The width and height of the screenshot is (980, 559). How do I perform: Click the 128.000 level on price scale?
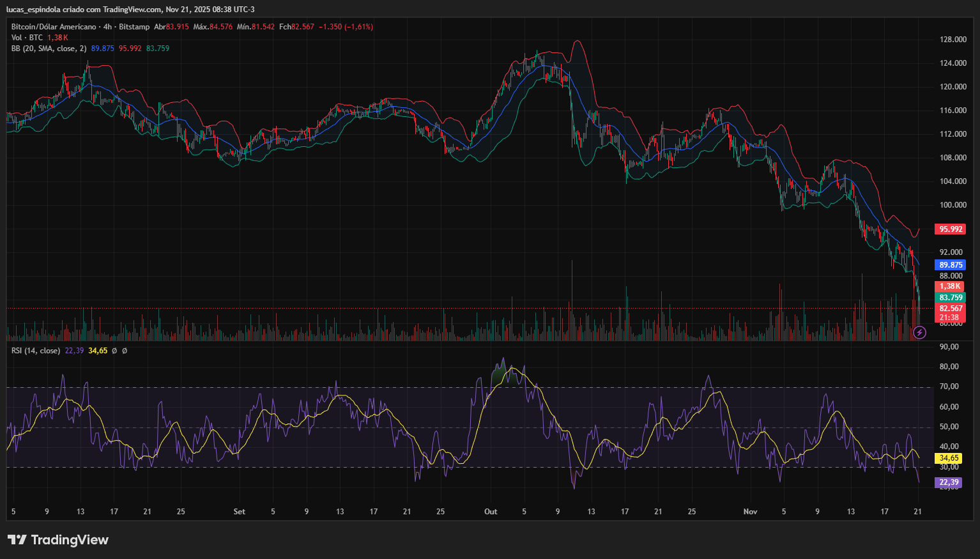(953, 40)
